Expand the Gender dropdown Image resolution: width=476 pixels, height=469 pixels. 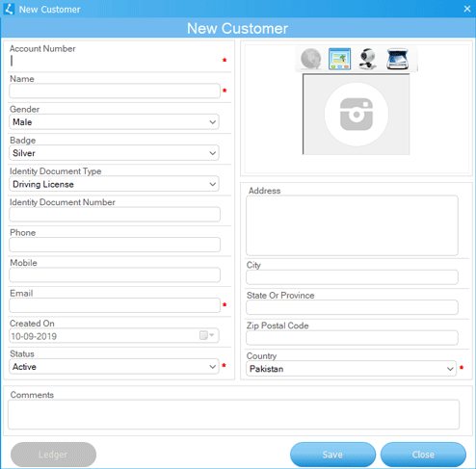pos(114,122)
